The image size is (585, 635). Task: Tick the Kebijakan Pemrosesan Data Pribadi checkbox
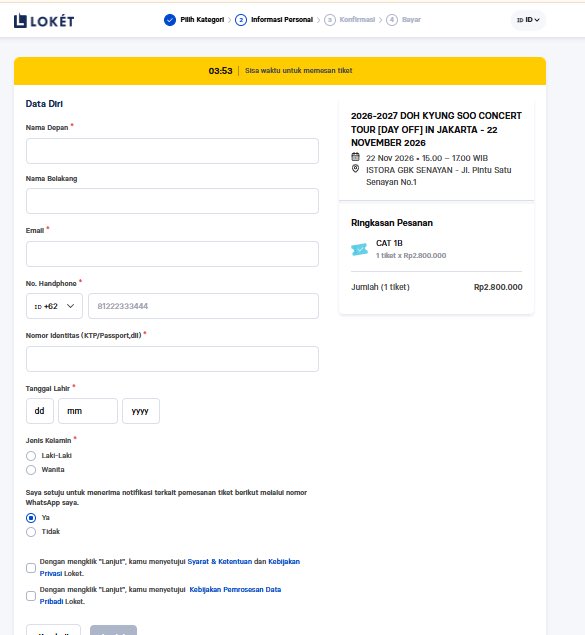[31, 596]
